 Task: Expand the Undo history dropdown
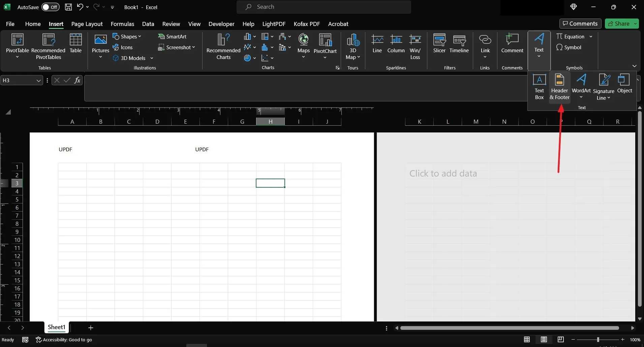coord(88,7)
